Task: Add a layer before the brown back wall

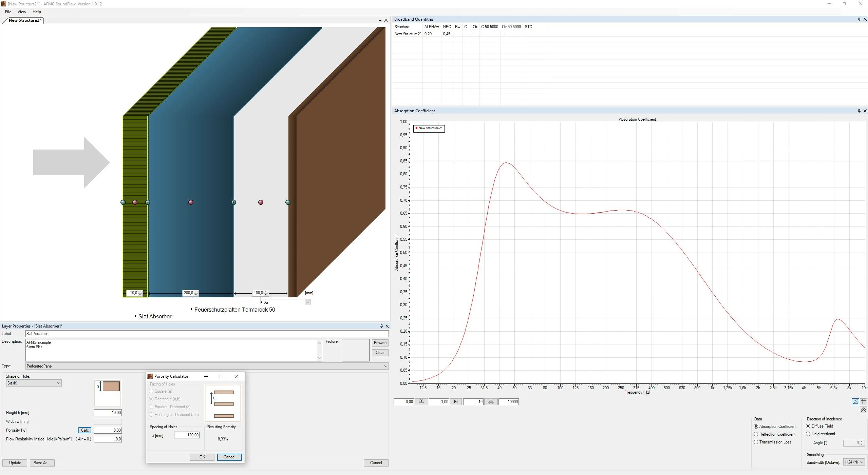Action: point(288,202)
